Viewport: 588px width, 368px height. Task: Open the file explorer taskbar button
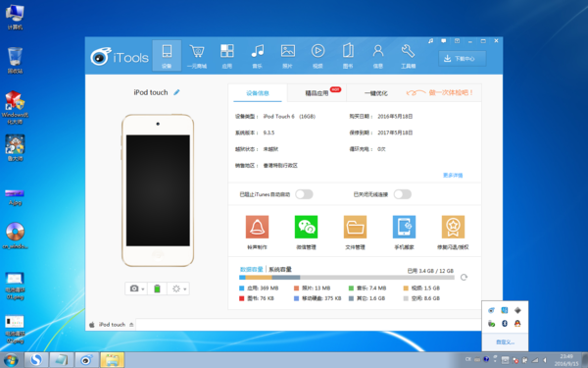(112, 360)
